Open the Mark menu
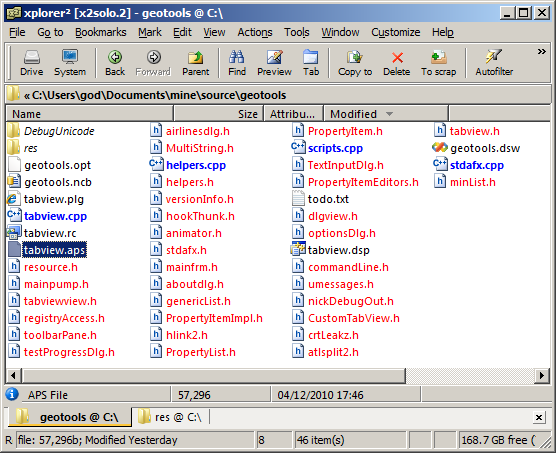 pyautogui.click(x=150, y=32)
